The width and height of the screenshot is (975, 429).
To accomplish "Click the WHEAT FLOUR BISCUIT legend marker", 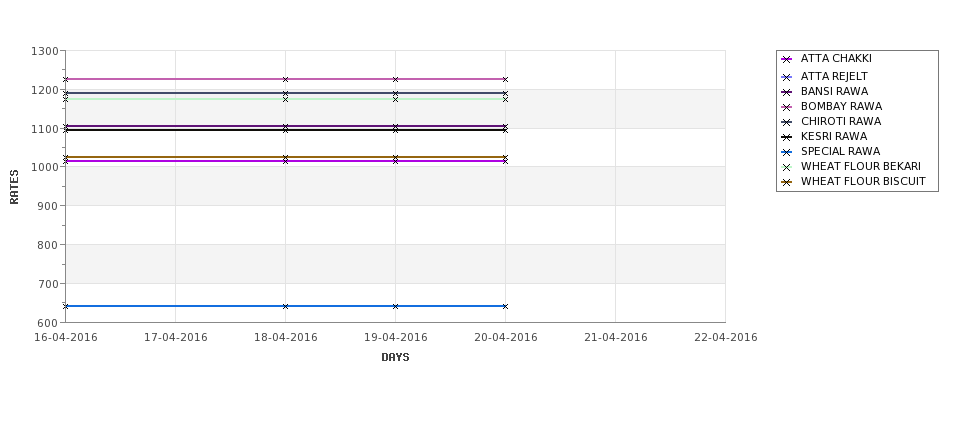I will pos(787,182).
